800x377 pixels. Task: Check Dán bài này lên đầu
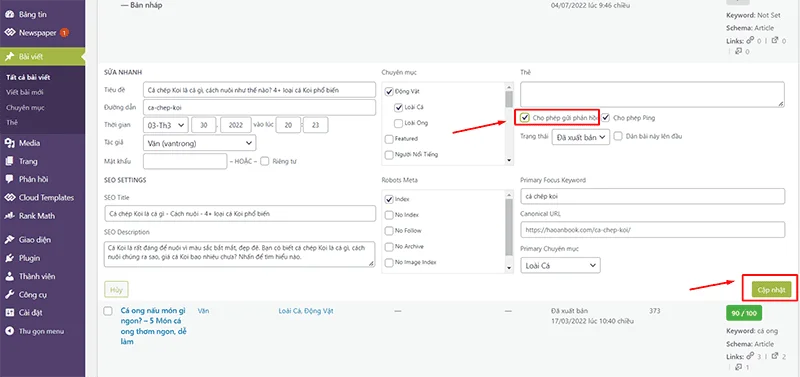click(x=618, y=136)
